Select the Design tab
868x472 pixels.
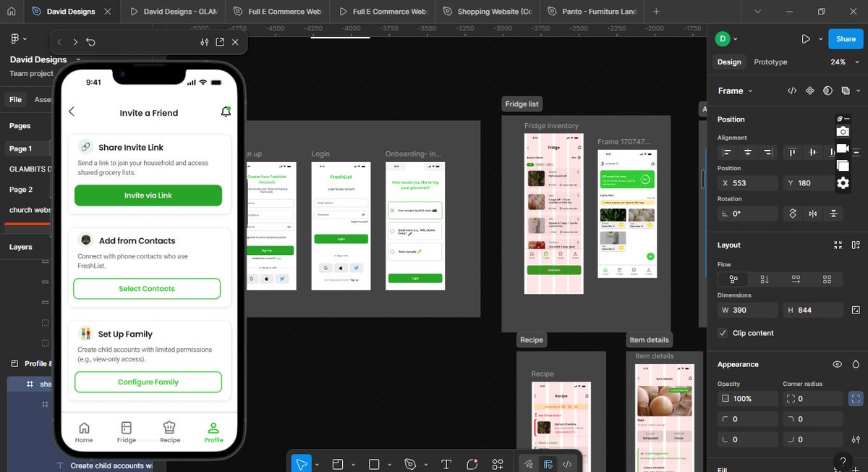pos(729,62)
